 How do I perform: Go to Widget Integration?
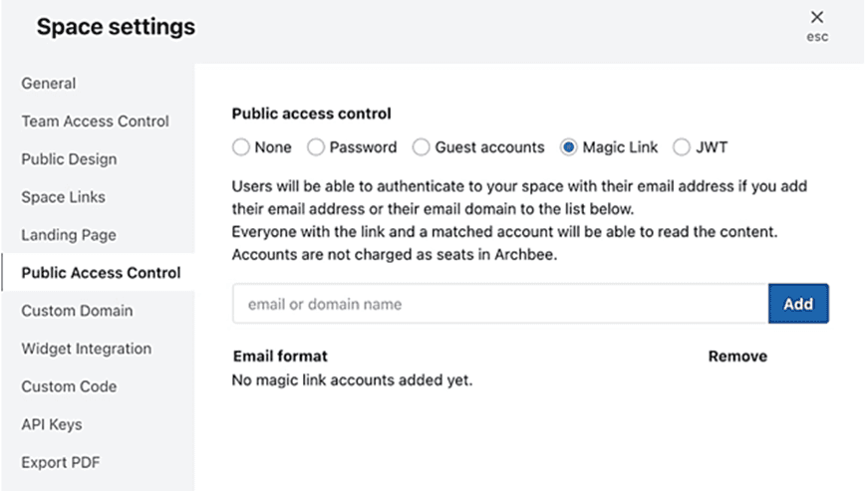click(87, 349)
